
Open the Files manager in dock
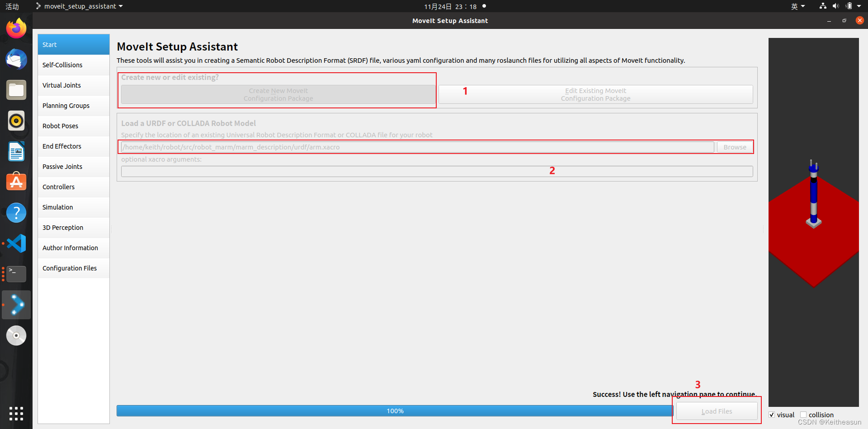coord(16,90)
